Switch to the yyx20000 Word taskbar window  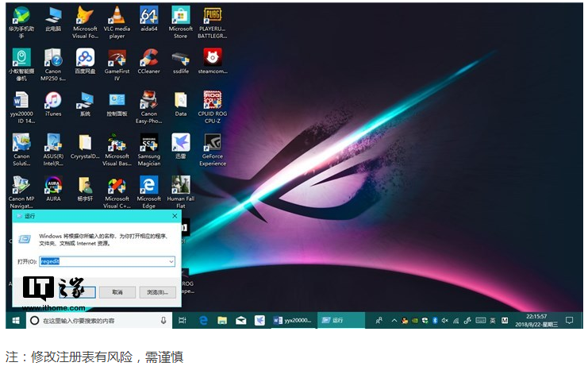294,320
